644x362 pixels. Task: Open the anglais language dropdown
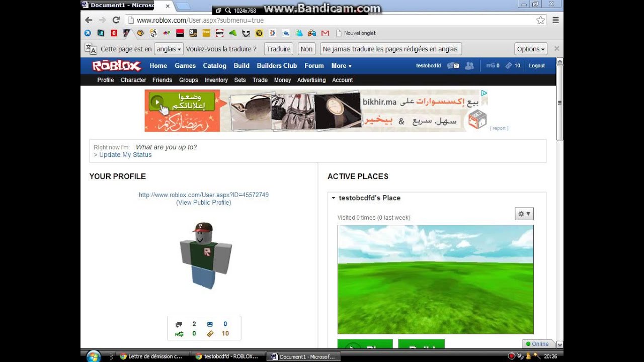[x=169, y=49]
